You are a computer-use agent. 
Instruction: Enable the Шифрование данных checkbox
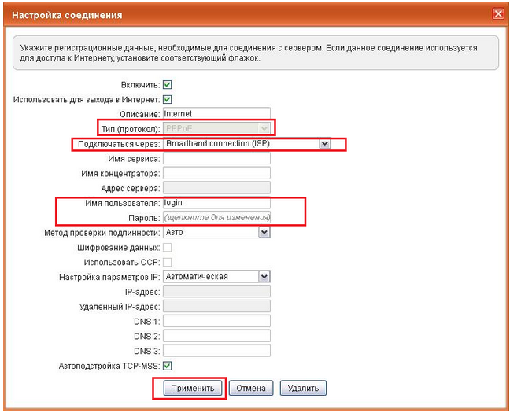[x=167, y=248]
